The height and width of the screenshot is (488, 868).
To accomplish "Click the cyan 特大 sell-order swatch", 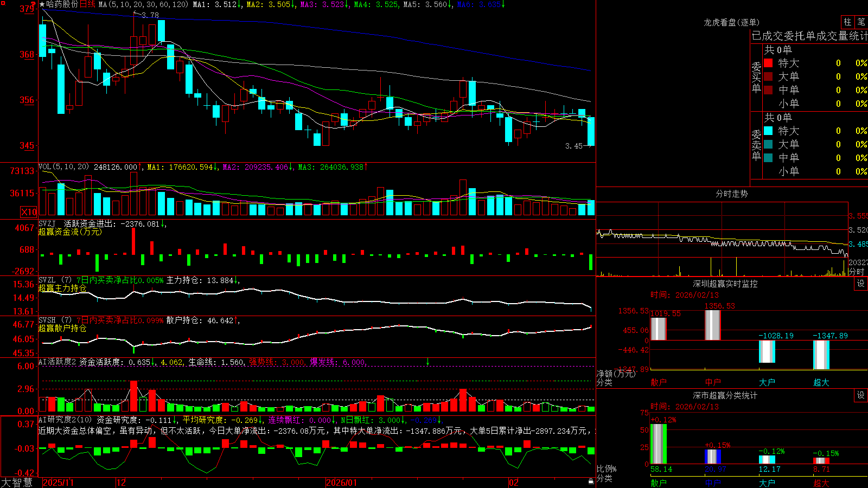I will pos(768,131).
